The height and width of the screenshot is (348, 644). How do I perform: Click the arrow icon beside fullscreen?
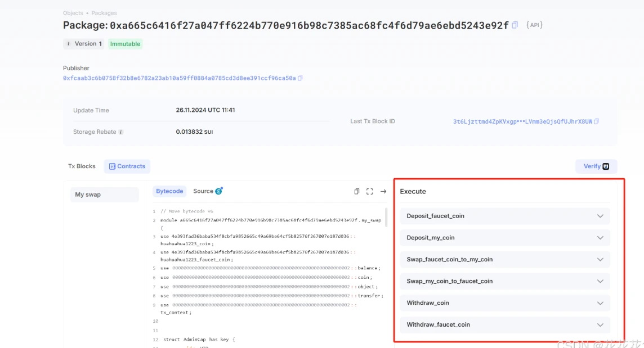[x=383, y=192]
